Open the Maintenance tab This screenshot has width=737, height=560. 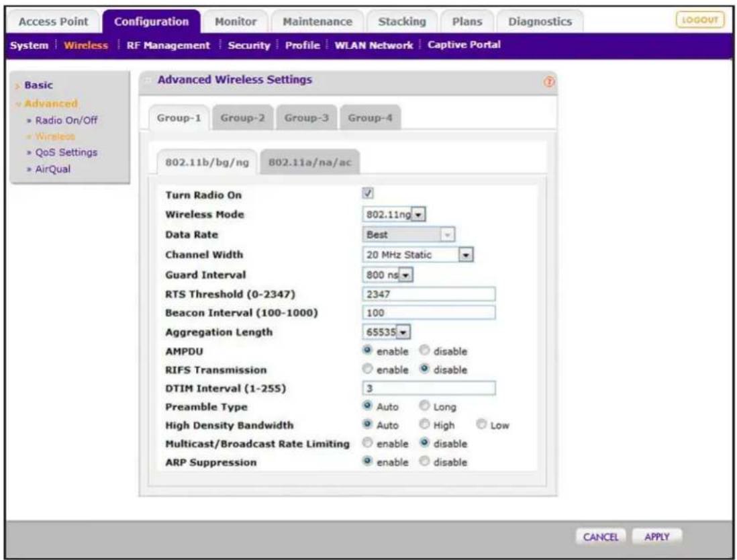pyautogui.click(x=317, y=21)
